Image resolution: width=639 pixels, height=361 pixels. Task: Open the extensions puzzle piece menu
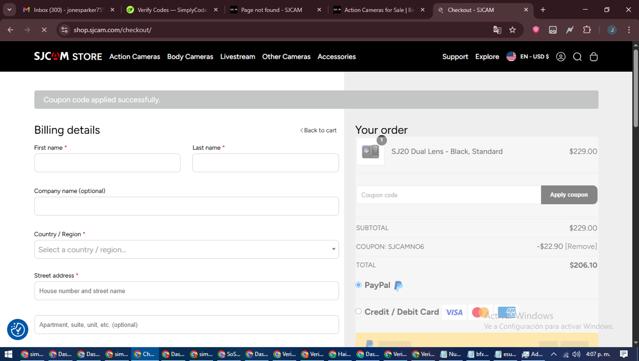point(587,29)
